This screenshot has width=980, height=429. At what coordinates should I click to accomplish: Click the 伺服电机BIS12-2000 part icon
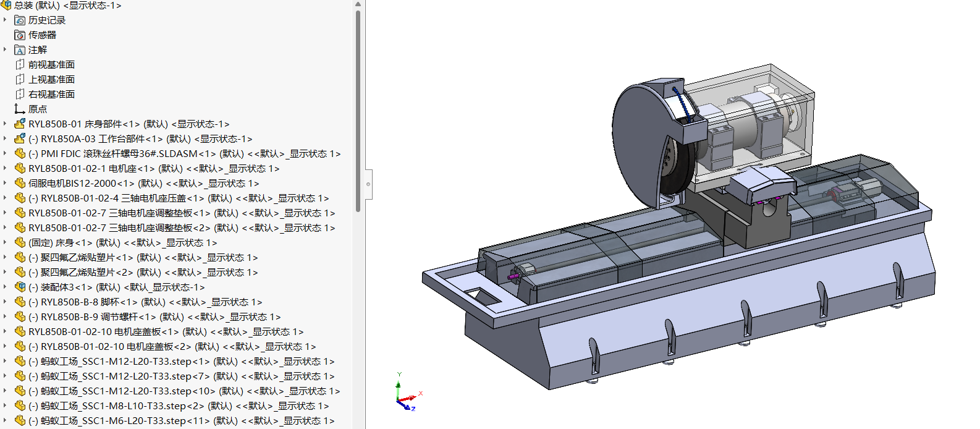(x=20, y=184)
